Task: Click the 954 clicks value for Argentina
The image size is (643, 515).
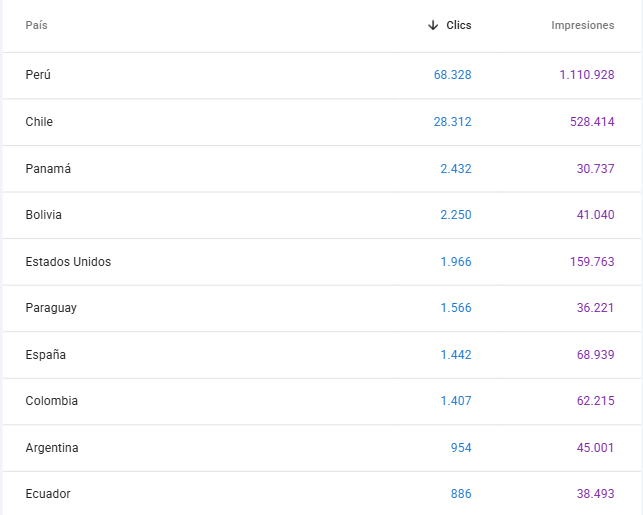Action: [x=461, y=448]
